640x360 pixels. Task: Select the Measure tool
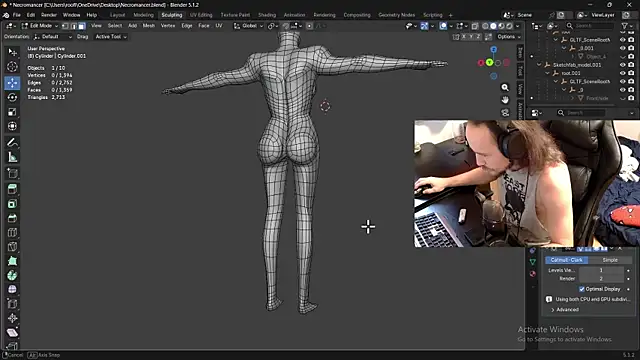pyautogui.click(x=12, y=157)
